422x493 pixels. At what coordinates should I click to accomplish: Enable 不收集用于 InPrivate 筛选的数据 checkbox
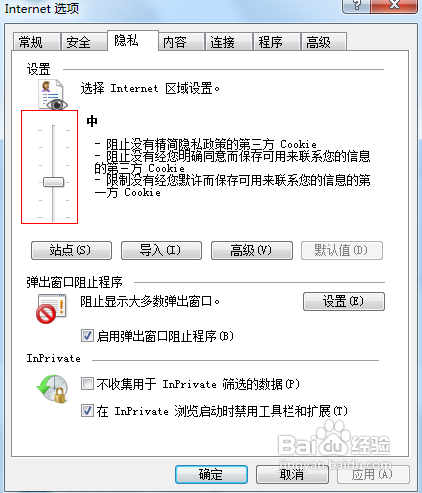[87, 384]
